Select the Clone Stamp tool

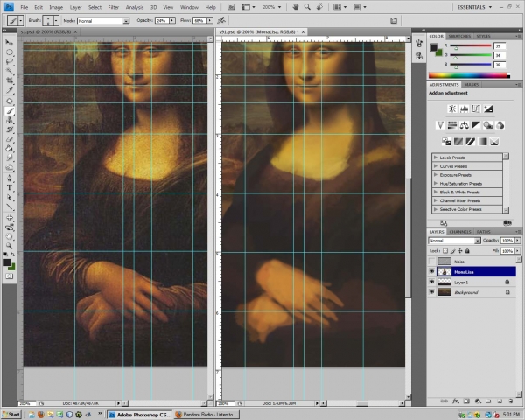(x=9, y=120)
